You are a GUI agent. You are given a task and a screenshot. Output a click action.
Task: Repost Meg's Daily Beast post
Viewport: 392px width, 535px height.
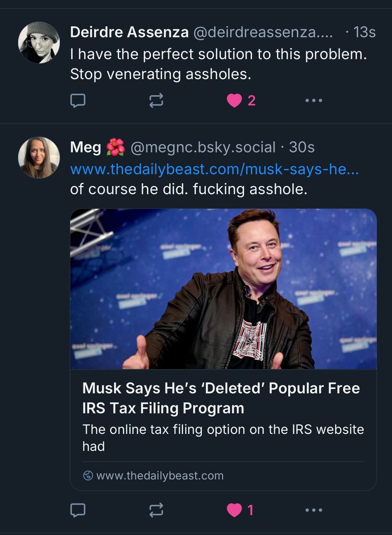click(x=156, y=510)
